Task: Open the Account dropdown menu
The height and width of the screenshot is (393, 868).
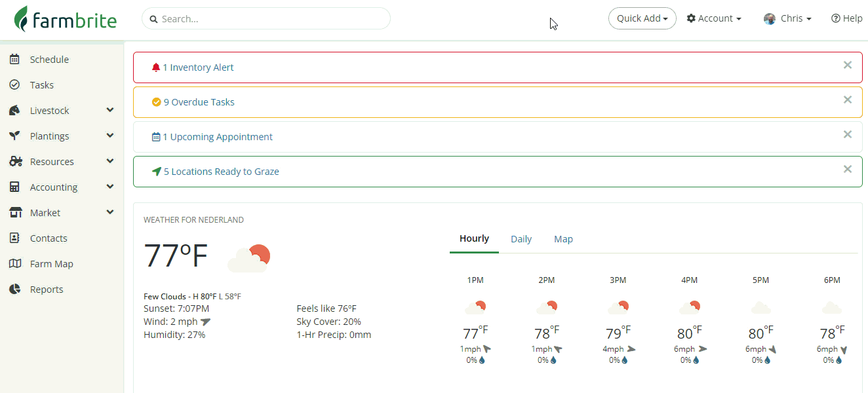Action: click(714, 18)
